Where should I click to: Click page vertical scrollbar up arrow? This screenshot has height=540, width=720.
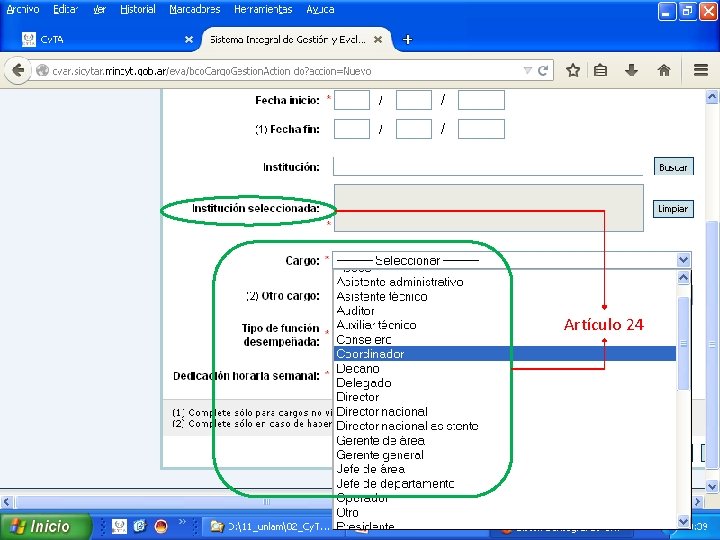(712, 97)
